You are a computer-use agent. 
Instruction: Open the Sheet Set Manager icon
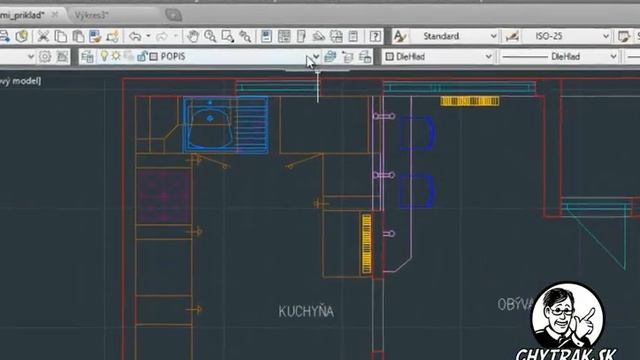coord(318,36)
